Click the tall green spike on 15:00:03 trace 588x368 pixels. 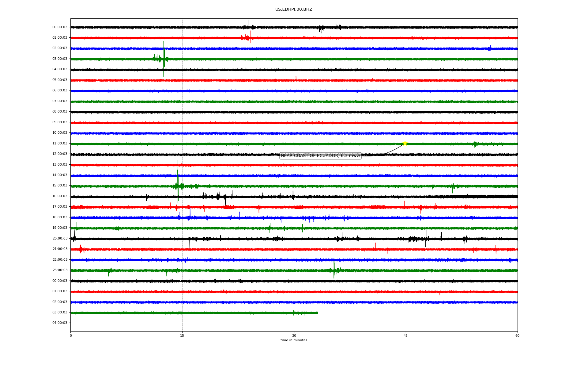click(x=178, y=182)
